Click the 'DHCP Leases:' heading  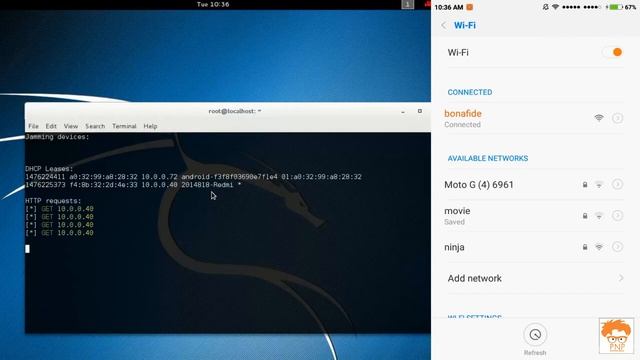pyautogui.click(x=49, y=169)
